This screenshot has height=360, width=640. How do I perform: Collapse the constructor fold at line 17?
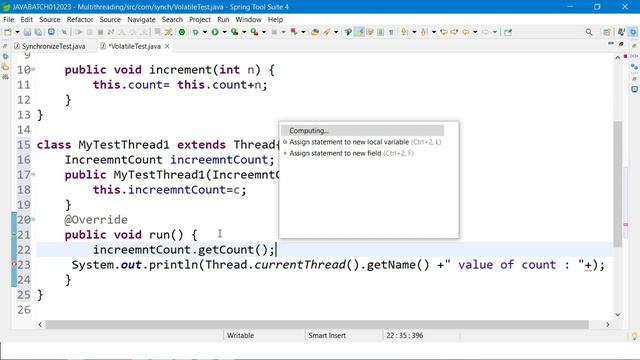pyautogui.click(x=33, y=175)
